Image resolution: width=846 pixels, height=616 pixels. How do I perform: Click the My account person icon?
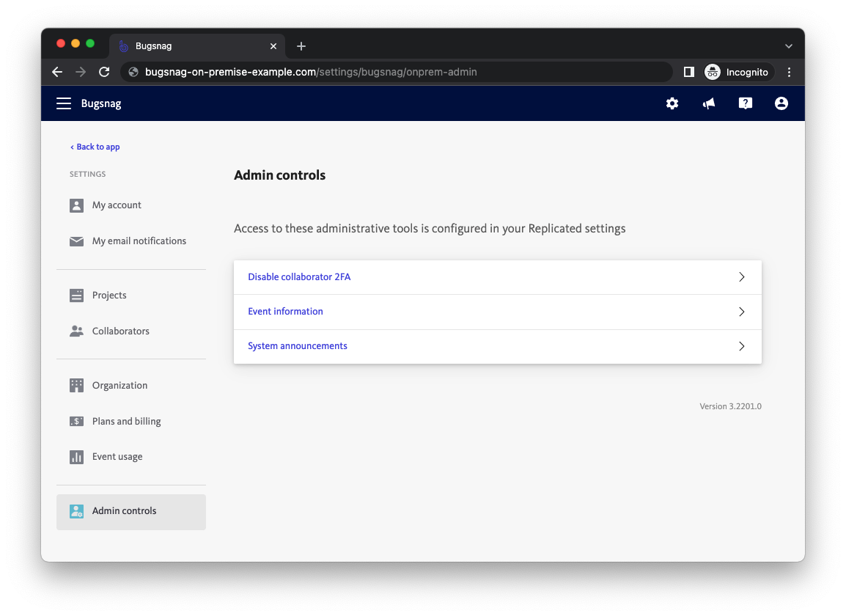(x=77, y=205)
